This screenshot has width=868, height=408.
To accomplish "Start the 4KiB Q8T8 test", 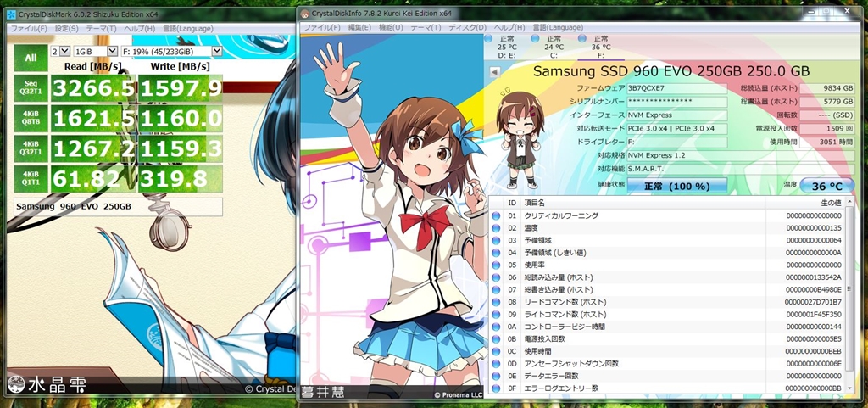I will click(31, 118).
